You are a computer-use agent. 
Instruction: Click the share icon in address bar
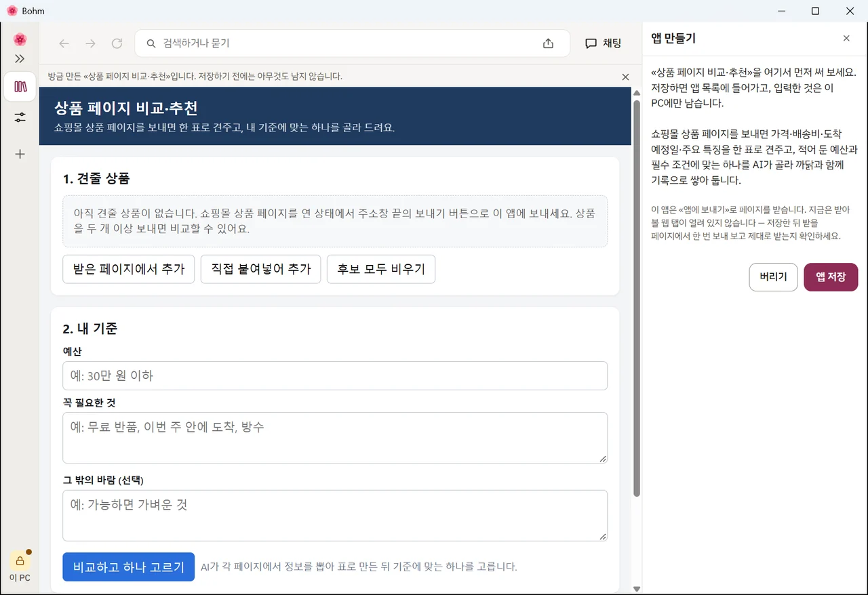click(x=548, y=43)
